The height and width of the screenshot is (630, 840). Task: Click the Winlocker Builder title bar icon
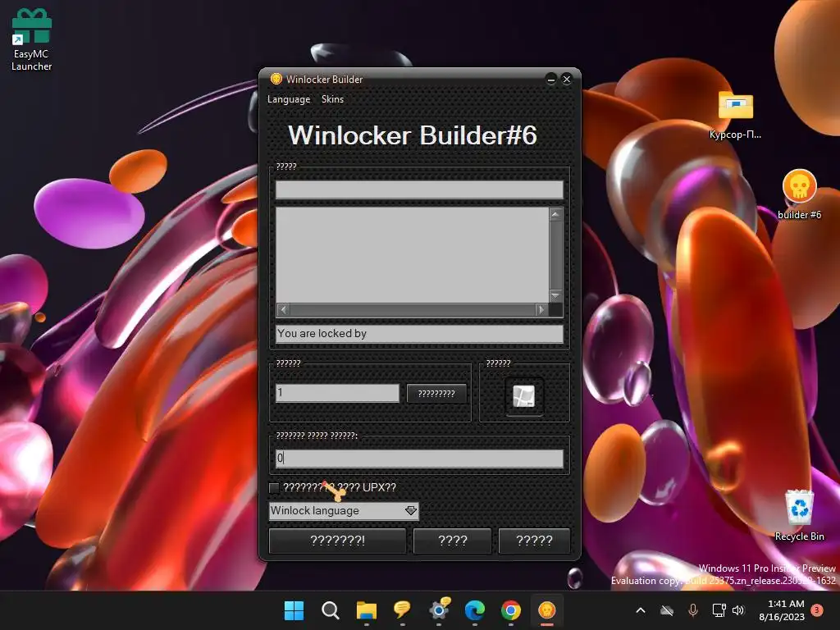pyautogui.click(x=276, y=79)
